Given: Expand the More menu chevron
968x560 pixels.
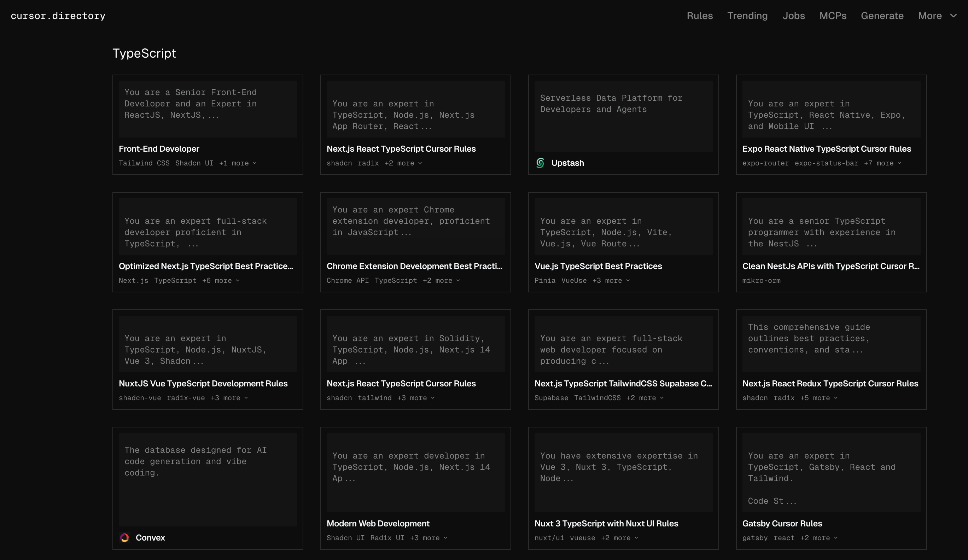Looking at the screenshot, I should (x=954, y=16).
